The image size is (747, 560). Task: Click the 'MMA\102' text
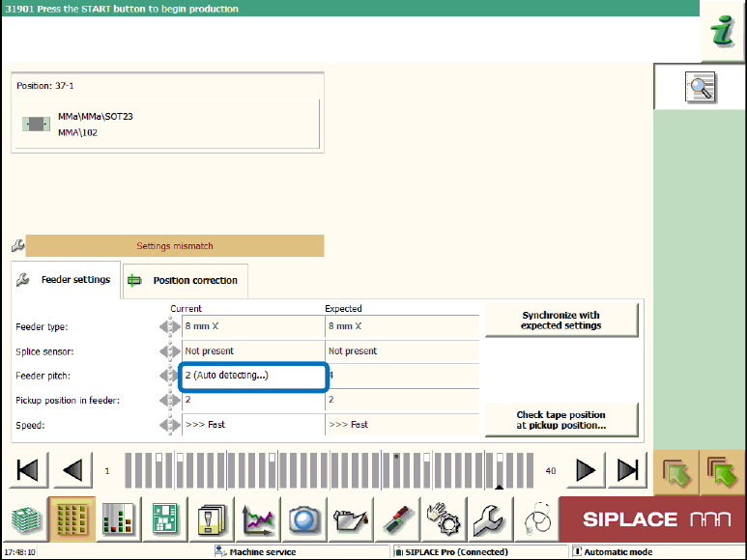coord(77,132)
